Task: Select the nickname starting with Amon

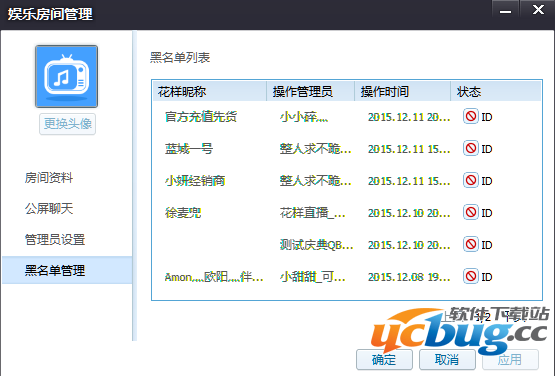Action: pyautogui.click(x=214, y=277)
